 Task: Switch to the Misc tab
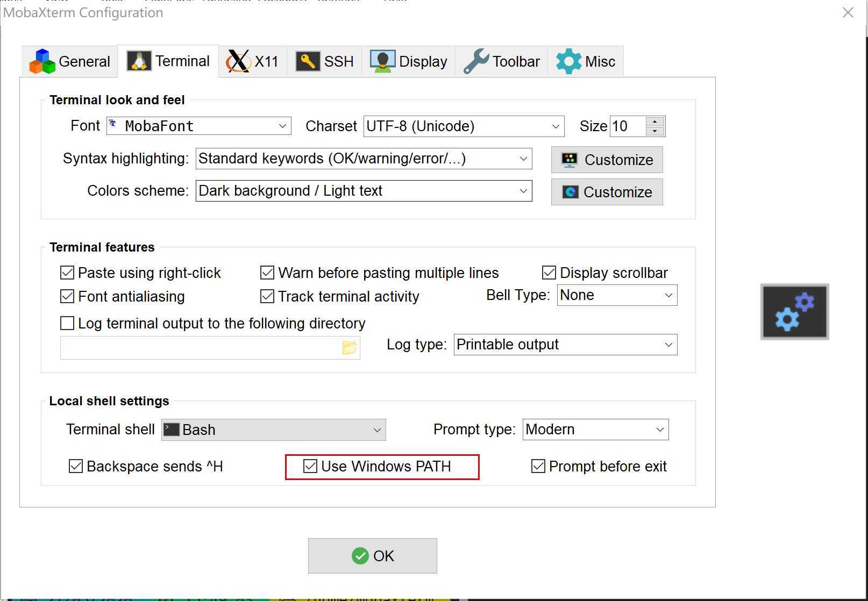[x=586, y=62]
